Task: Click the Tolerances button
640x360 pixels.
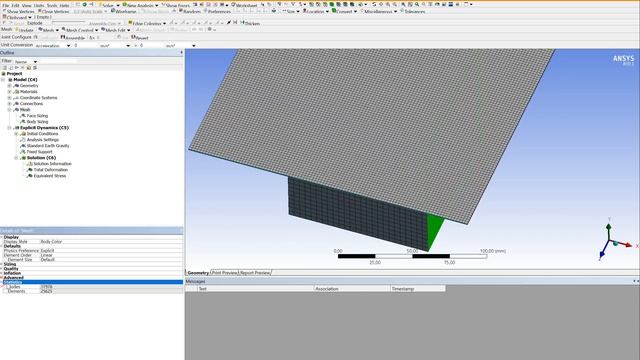Action: coord(413,11)
